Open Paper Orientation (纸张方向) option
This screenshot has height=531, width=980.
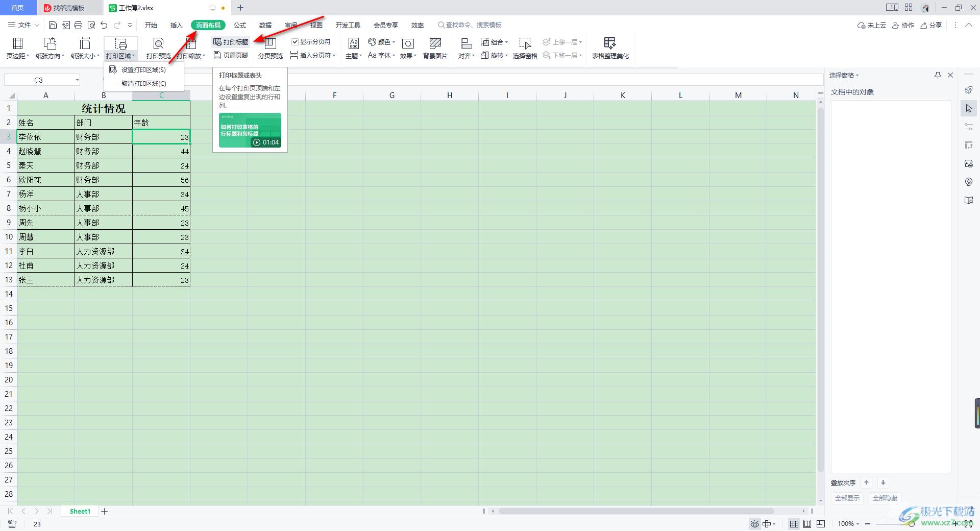[50, 49]
